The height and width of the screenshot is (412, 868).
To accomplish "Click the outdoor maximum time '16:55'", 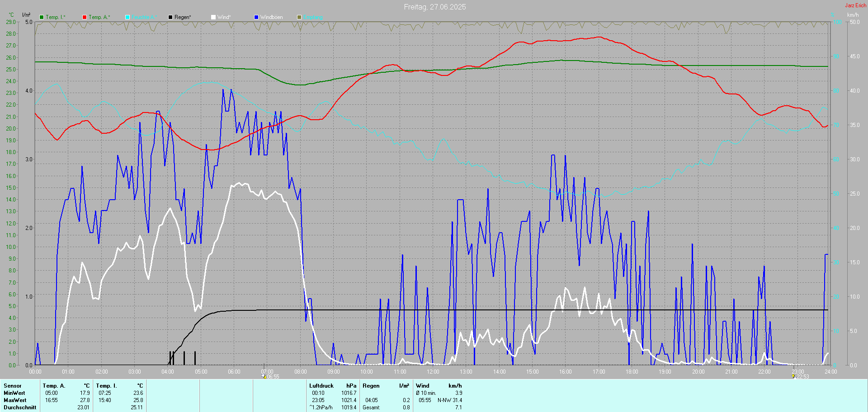I will pos(52,400).
